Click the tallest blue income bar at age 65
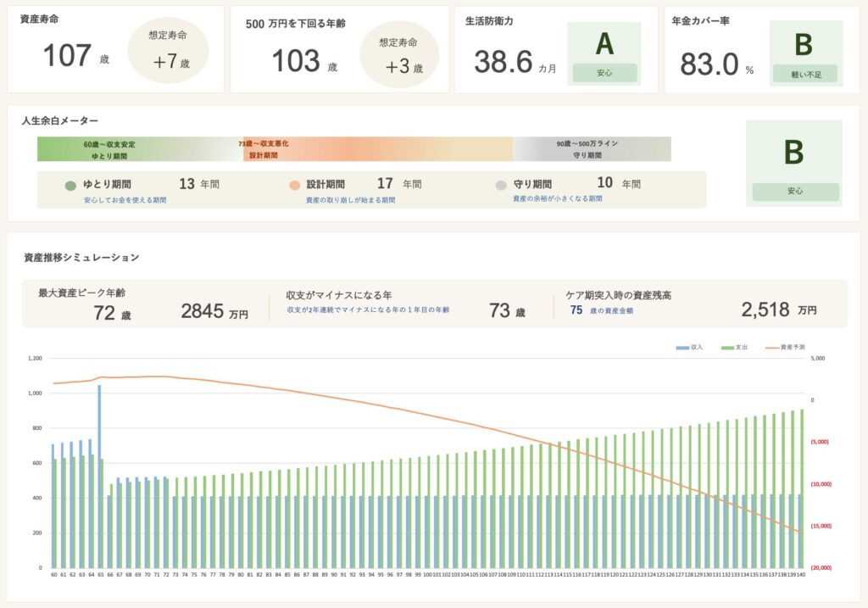This screenshot has height=608, width=868. click(x=99, y=475)
